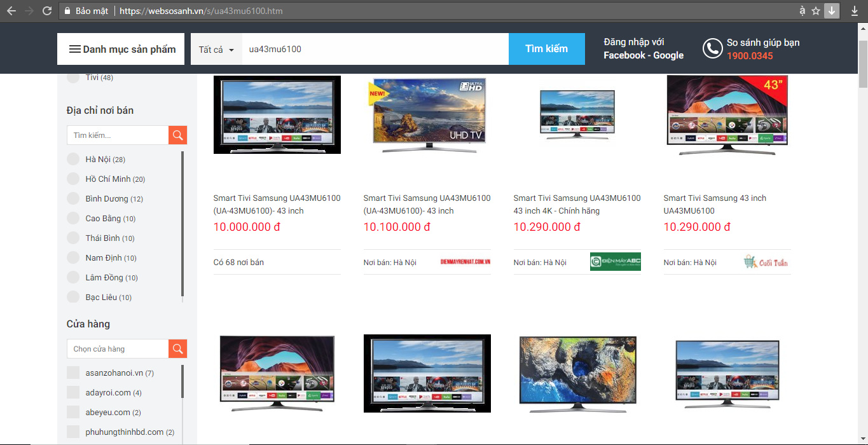Click the phone hotline icon
The height and width of the screenshot is (445, 868).
pos(712,49)
